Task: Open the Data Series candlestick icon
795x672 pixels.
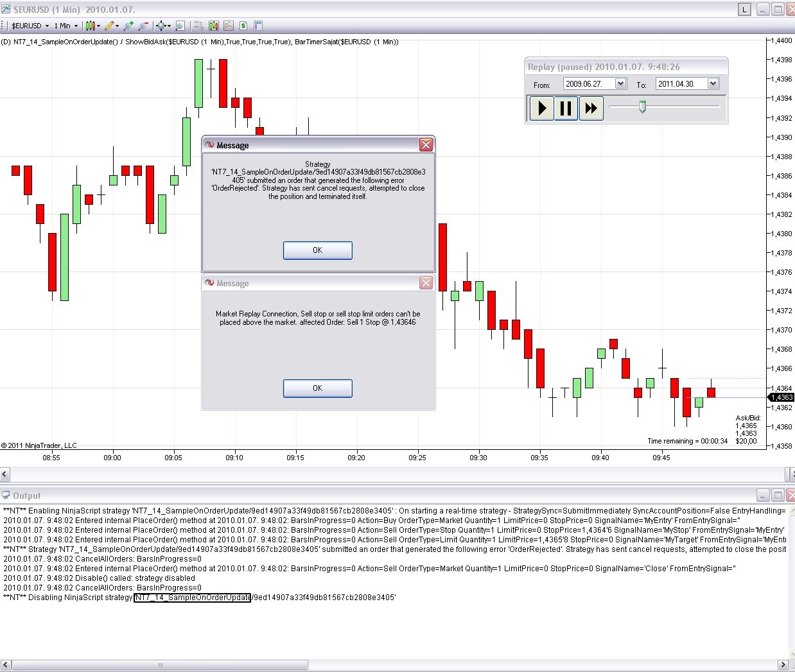Action: [213, 26]
